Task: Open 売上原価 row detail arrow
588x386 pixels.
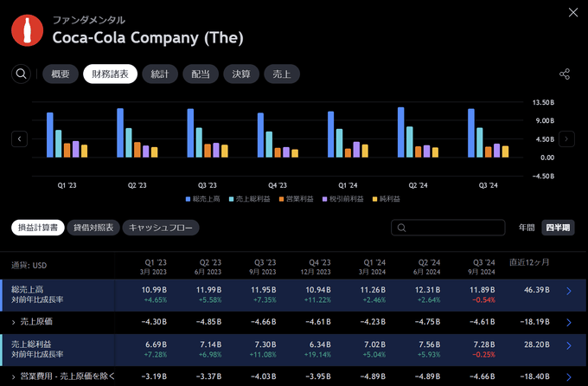Action: pos(569,322)
